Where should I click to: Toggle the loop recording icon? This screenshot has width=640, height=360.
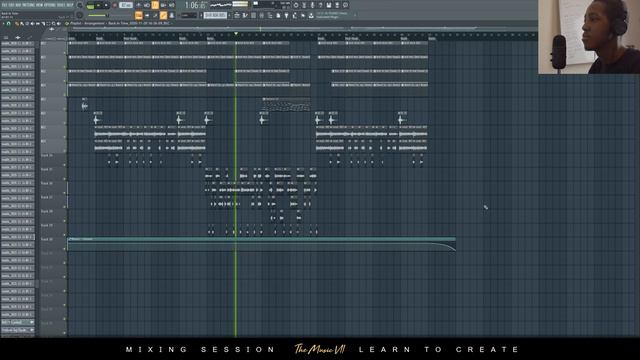pos(172,5)
